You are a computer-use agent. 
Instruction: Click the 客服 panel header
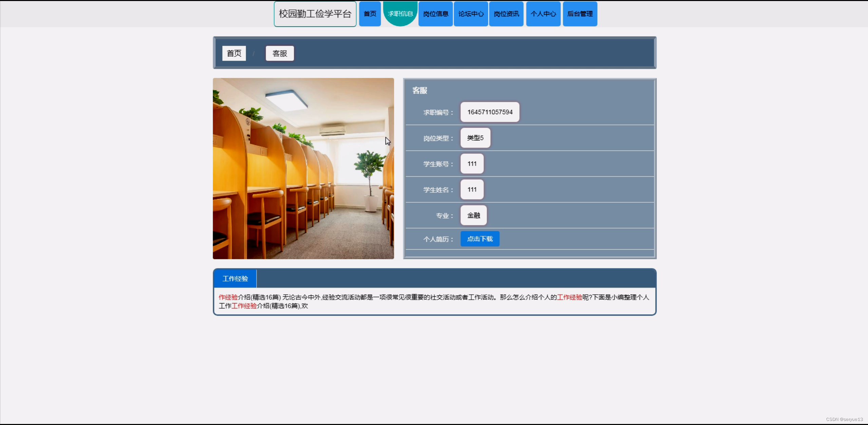[x=419, y=91]
